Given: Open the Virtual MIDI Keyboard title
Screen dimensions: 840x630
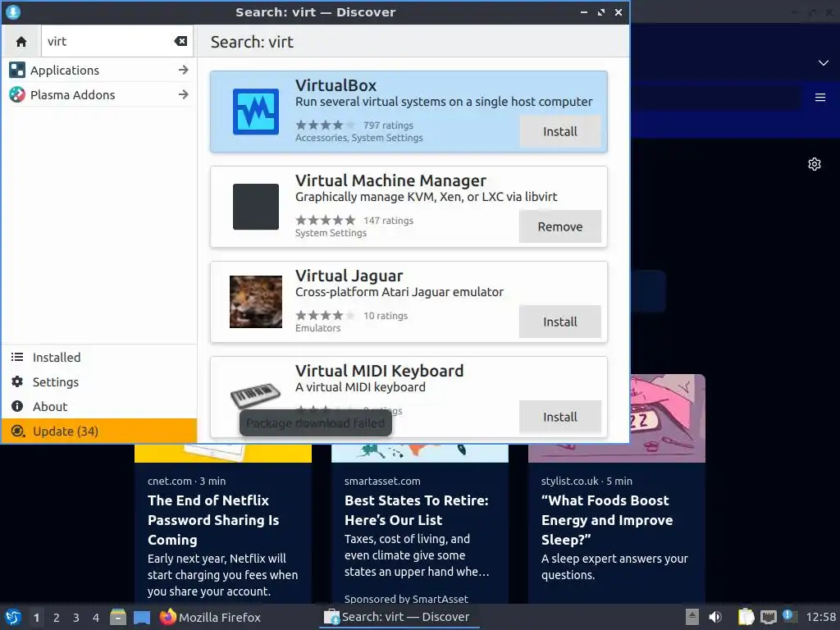Looking at the screenshot, I should click(379, 371).
